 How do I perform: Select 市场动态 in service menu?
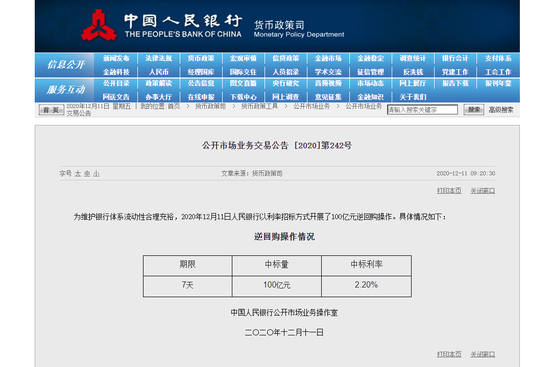tap(371, 84)
